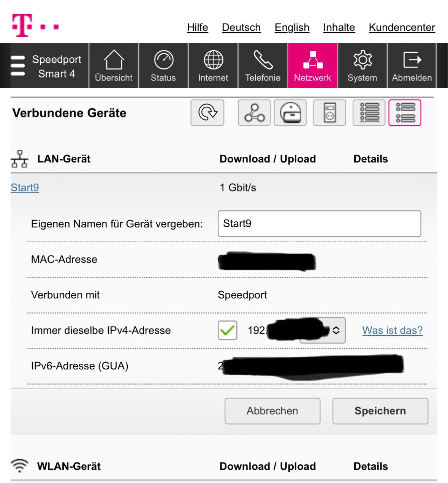
Task: Switch language to English
Action: coord(292,27)
